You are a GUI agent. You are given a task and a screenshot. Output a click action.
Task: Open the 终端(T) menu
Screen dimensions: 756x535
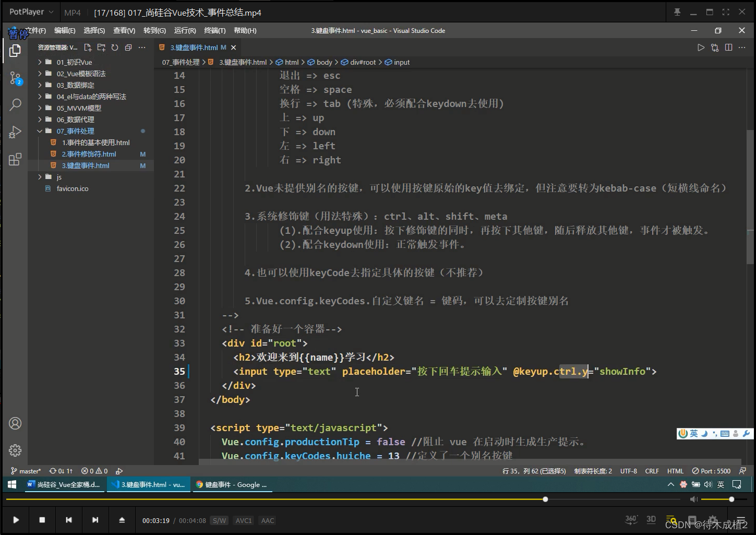[x=215, y=31]
